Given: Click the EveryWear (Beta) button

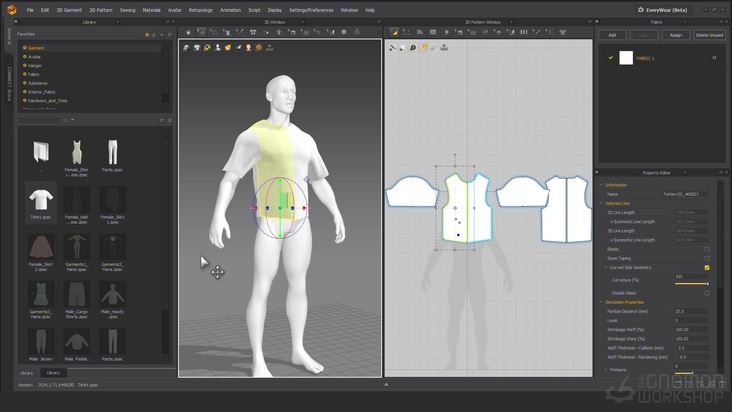Looking at the screenshot, I should click(x=666, y=10).
